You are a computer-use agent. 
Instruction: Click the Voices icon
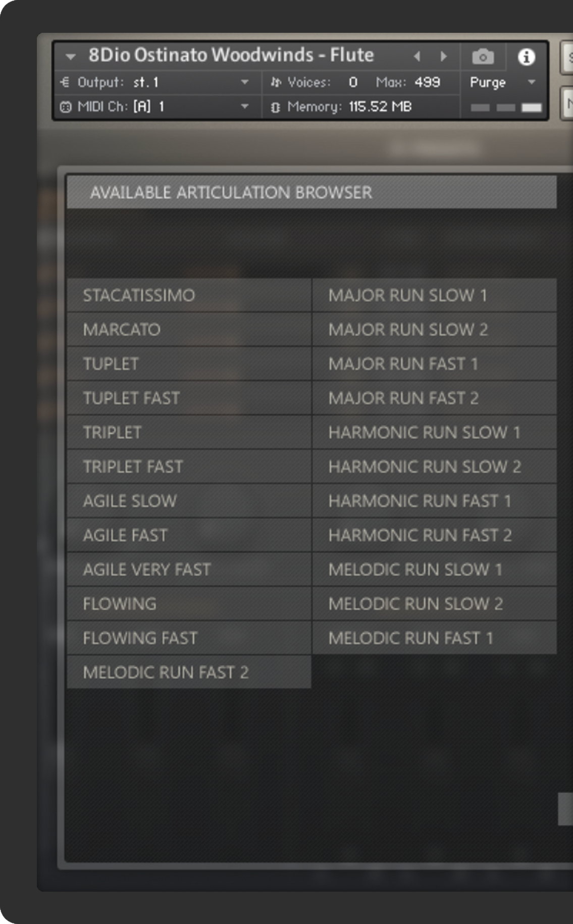[x=275, y=82]
